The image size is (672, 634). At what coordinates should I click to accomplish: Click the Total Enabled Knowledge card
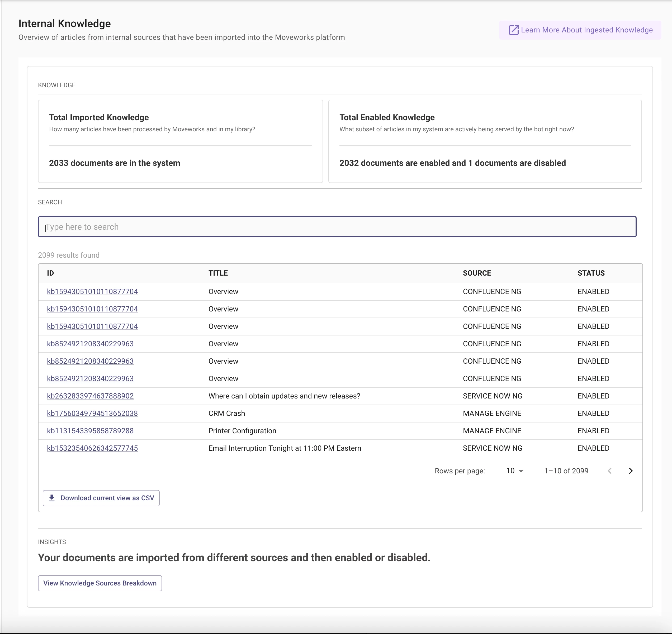(x=485, y=141)
